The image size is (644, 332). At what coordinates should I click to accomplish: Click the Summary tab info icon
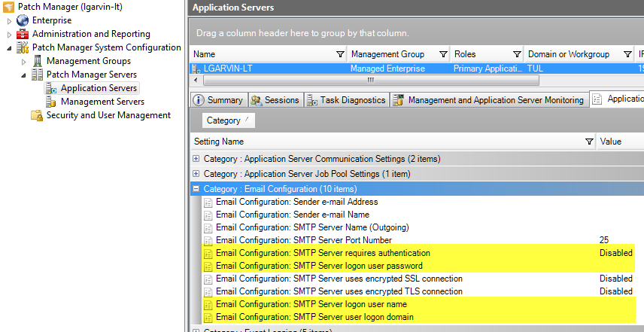[199, 100]
